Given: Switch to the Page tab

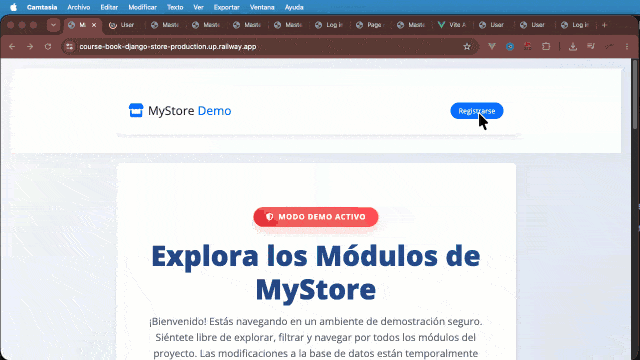Looking at the screenshot, I should 370,25.
